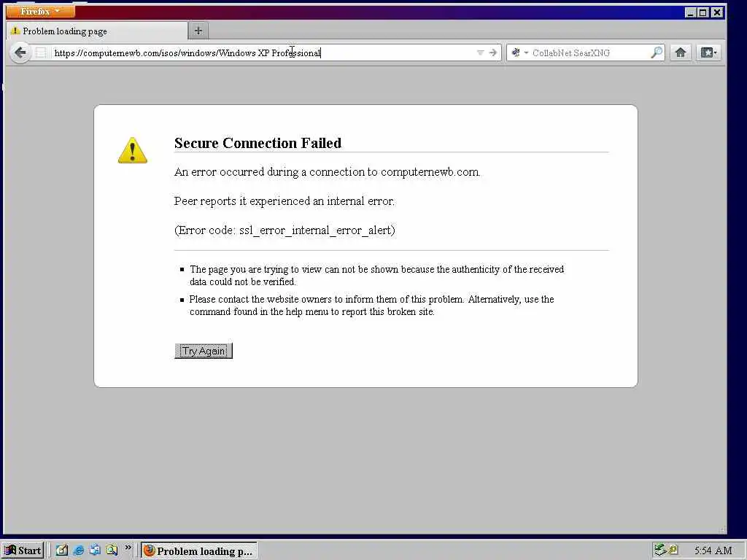The height and width of the screenshot is (560, 747).
Task: Click the fourth quick launch icon with magnifier
Action: tap(112, 551)
